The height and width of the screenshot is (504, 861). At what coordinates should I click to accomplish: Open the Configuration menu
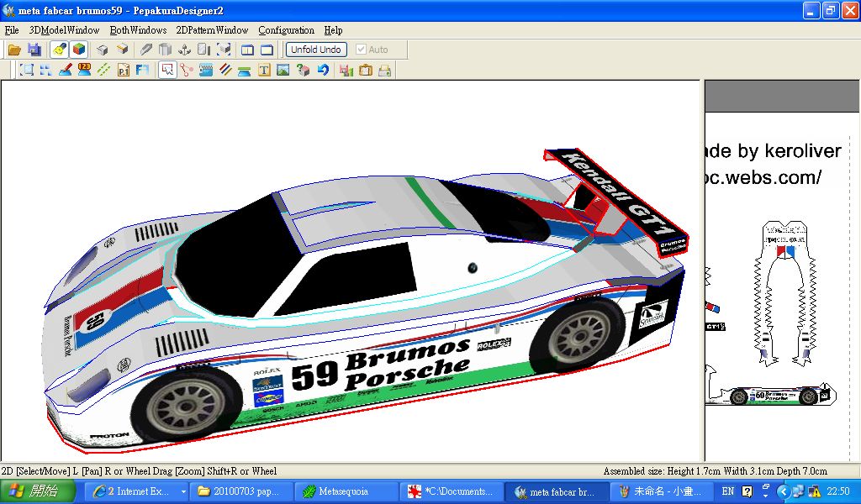click(286, 30)
